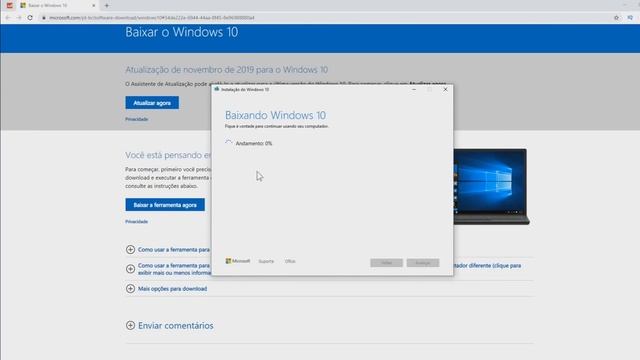Open the legal link next to Suporte
The height and width of the screenshot is (360, 640).
point(290,261)
